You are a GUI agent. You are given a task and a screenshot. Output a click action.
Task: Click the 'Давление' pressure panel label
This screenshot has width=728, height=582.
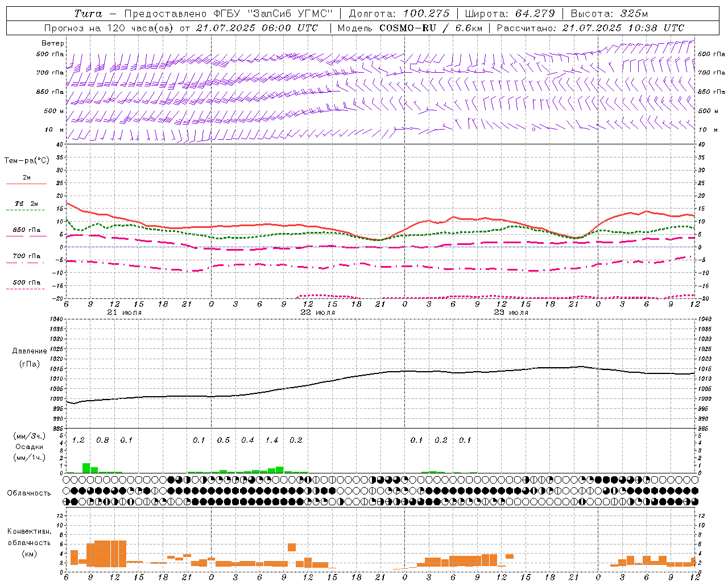pyautogui.click(x=29, y=351)
